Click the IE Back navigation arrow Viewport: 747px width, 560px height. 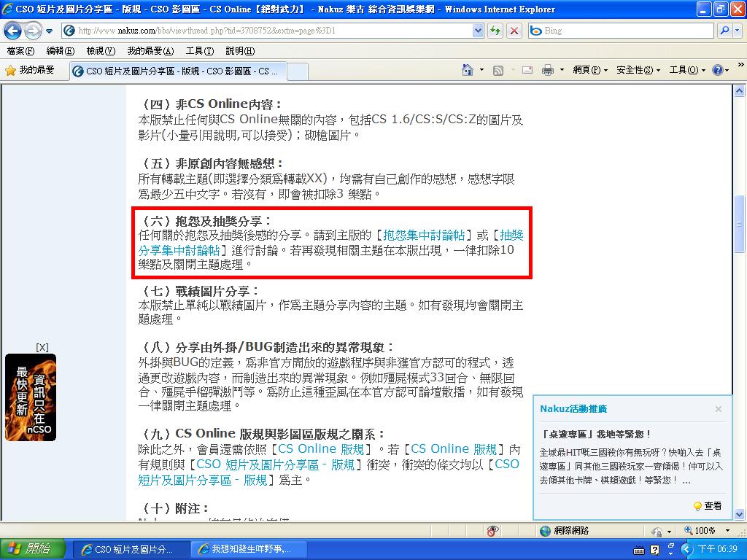(x=12, y=31)
